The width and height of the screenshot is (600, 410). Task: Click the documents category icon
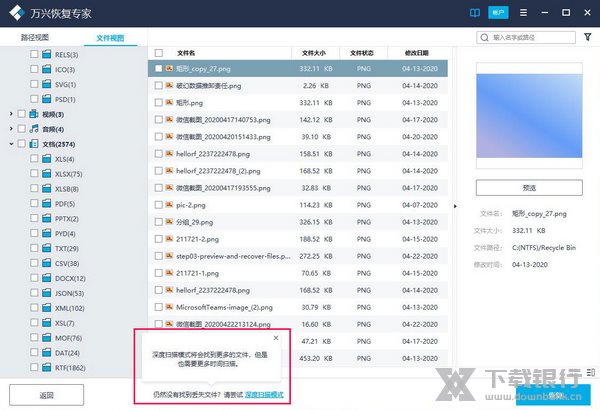pyautogui.click(x=34, y=144)
